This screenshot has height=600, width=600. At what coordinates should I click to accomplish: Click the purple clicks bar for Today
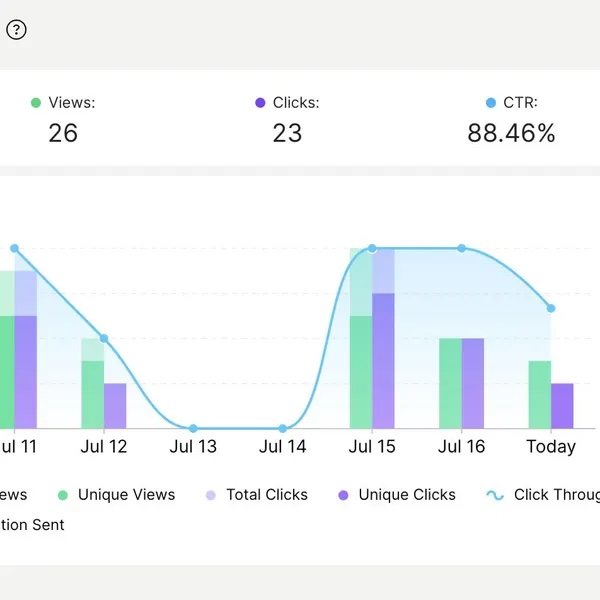562,405
